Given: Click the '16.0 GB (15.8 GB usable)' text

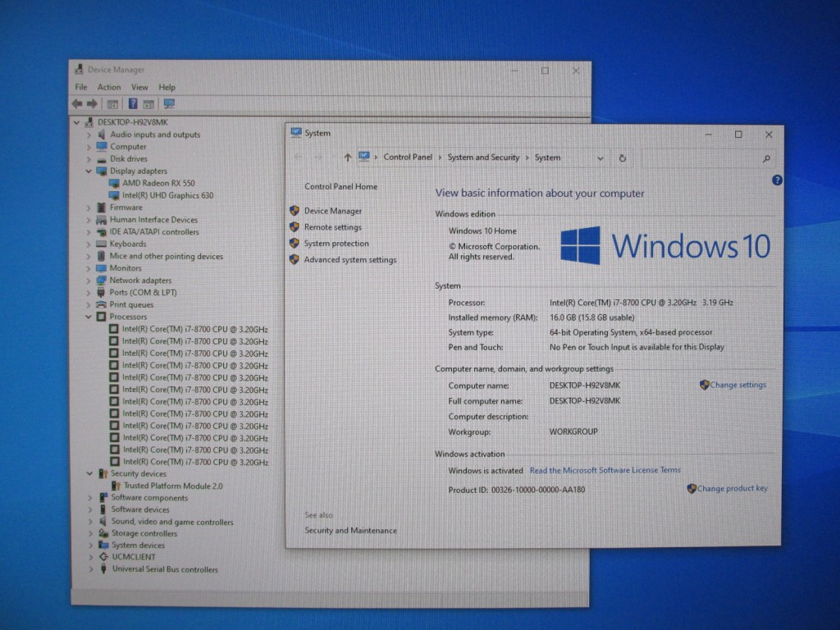Looking at the screenshot, I should [x=591, y=317].
